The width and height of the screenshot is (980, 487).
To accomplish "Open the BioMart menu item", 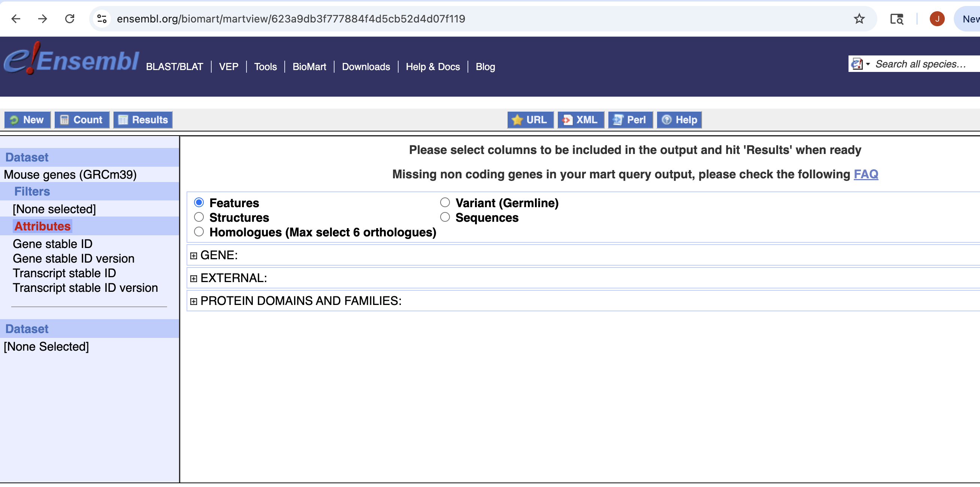I will coord(309,67).
